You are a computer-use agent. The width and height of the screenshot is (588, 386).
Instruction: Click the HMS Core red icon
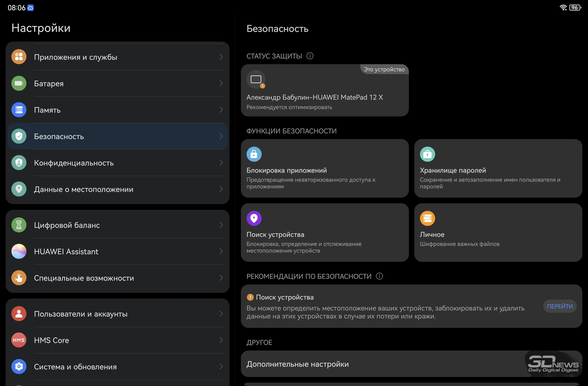pos(19,340)
